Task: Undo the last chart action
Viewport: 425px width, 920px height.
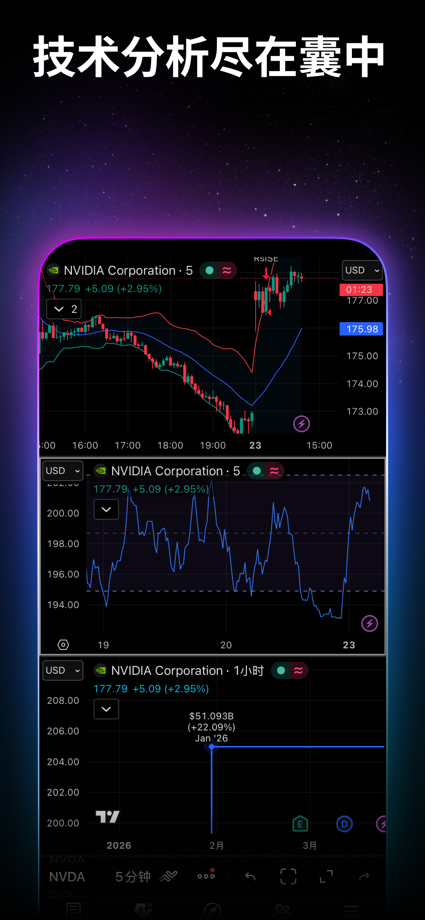Action: (x=250, y=877)
